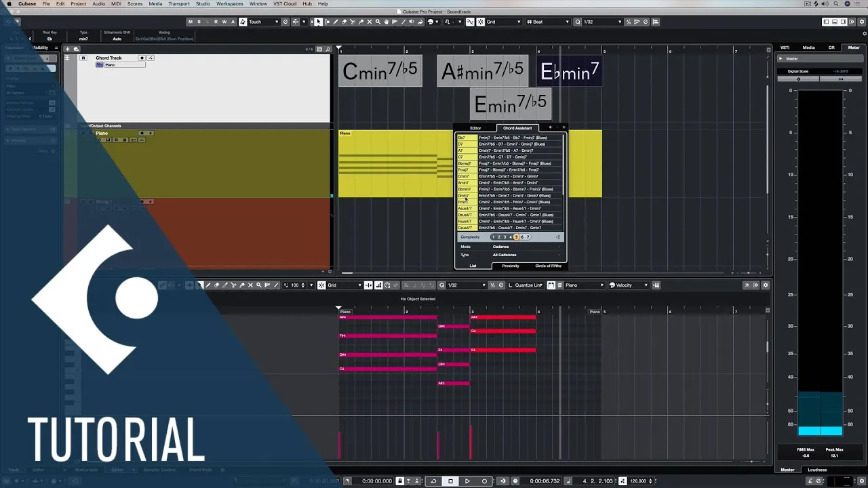Select the Cmin7/b5 chord event

coord(380,70)
